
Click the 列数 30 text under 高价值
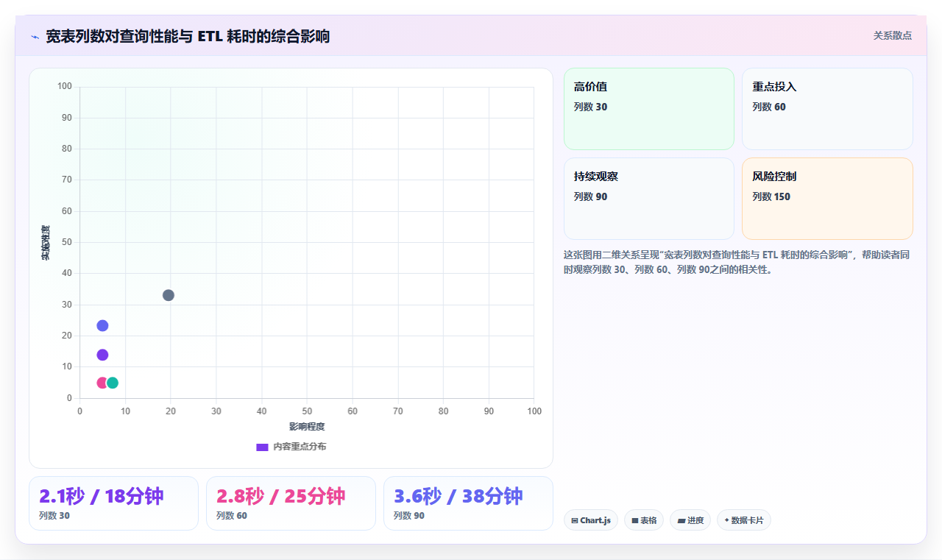coord(591,107)
